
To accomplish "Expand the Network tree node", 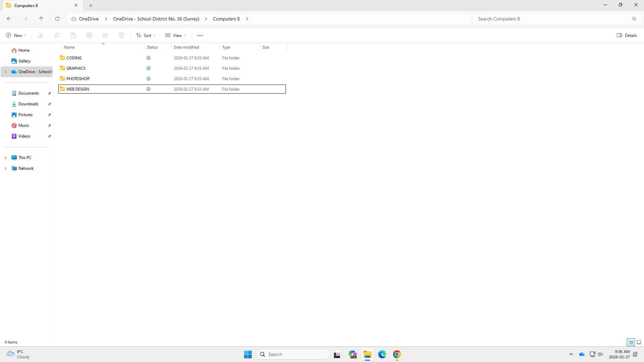I will pos(5,168).
